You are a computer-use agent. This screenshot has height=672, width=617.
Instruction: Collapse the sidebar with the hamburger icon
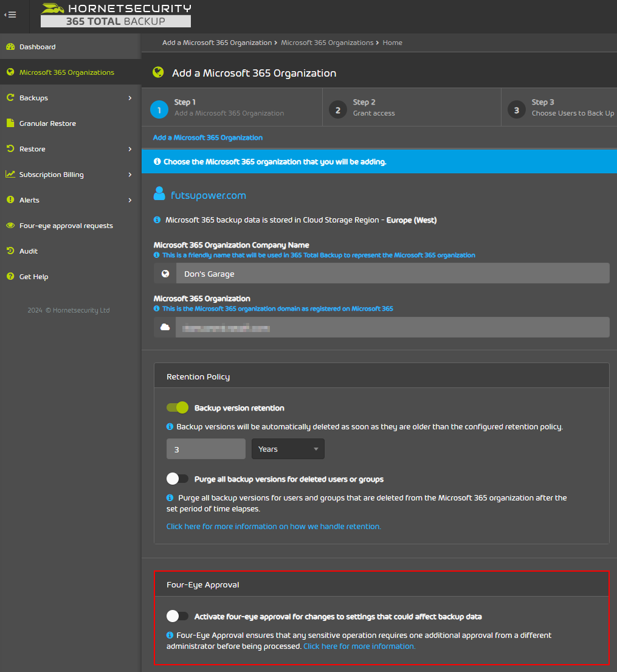tap(10, 15)
